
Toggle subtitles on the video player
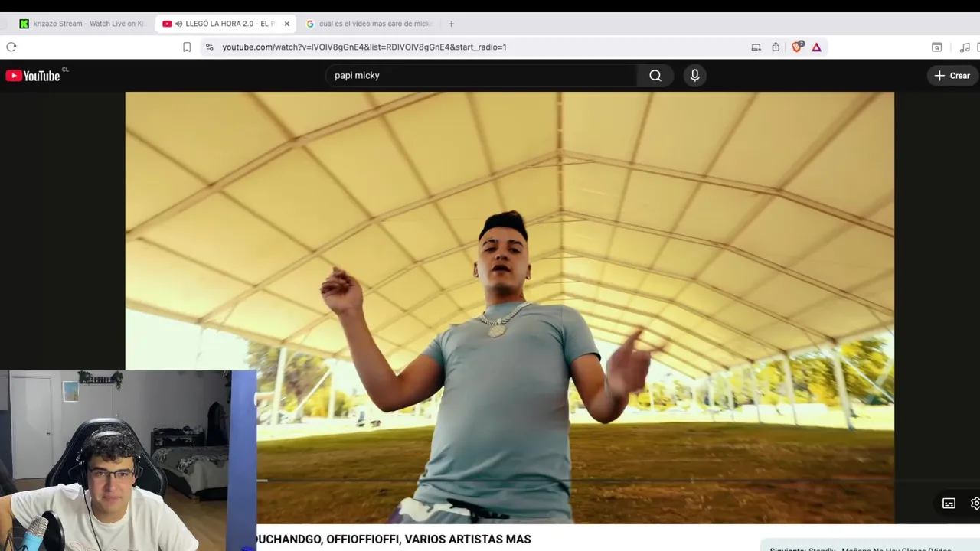point(949,503)
